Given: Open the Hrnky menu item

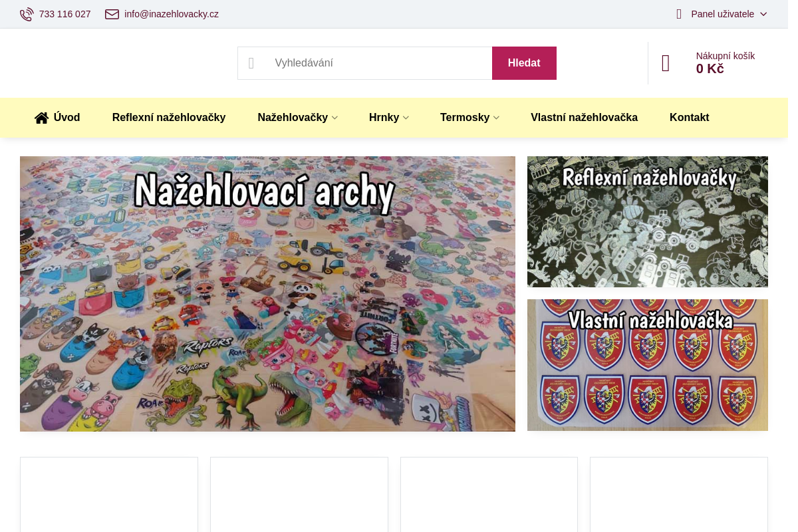Looking at the screenshot, I should (x=384, y=117).
